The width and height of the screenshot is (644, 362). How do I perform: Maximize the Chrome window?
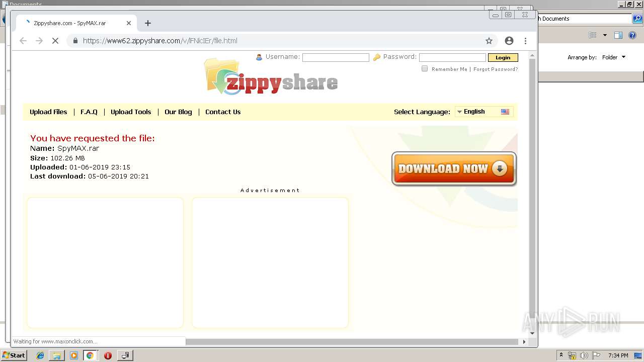pyautogui.click(x=508, y=15)
